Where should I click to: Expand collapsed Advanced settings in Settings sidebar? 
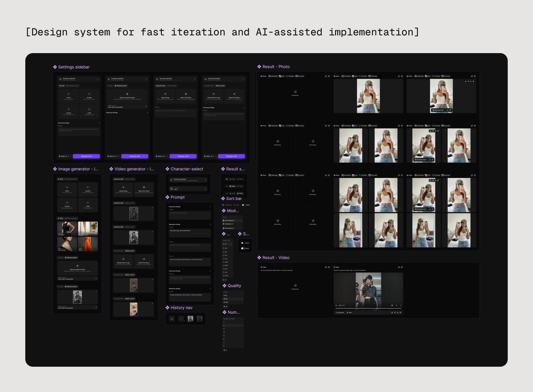[147, 113]
